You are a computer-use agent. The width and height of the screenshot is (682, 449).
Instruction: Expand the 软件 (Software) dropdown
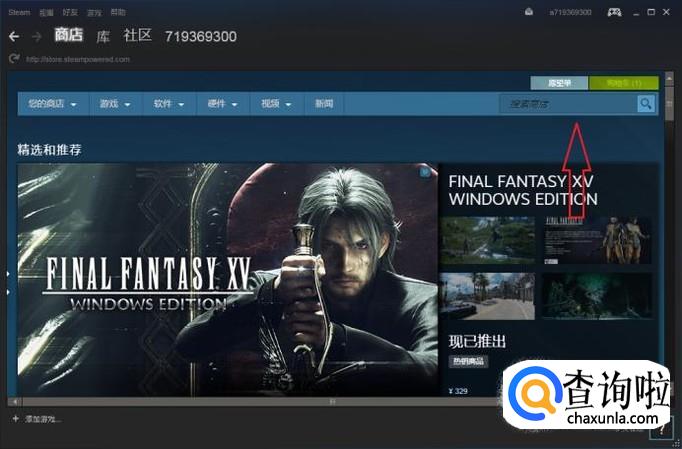[169, 104]
